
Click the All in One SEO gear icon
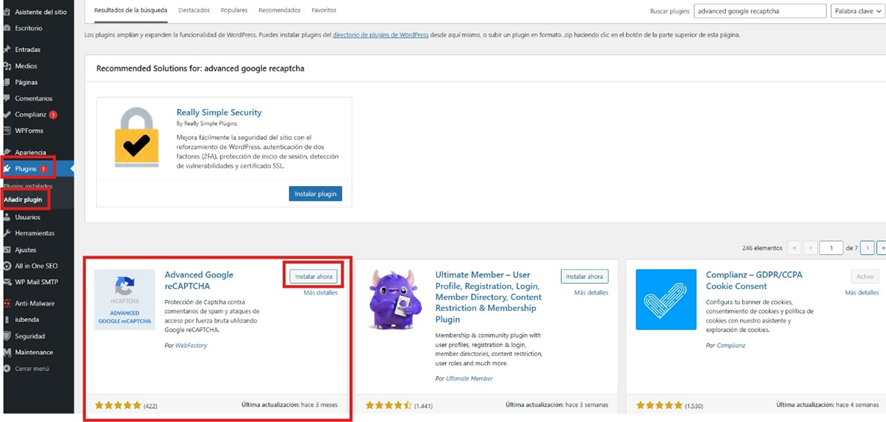pos(7,266)
